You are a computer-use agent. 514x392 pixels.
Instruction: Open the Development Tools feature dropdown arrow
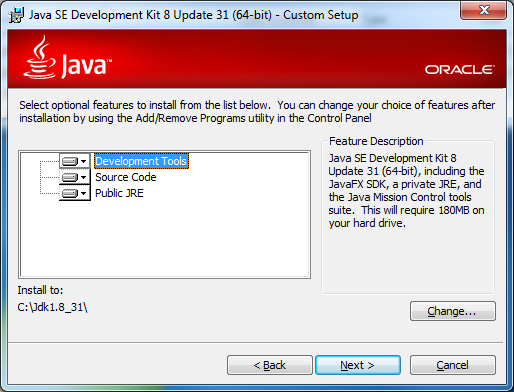pos(84,161)
